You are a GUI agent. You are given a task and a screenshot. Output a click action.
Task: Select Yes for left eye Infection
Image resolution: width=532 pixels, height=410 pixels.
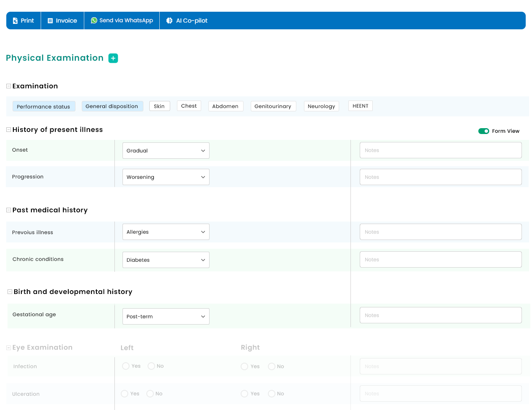pyautogui.click(x=126, y=366)
